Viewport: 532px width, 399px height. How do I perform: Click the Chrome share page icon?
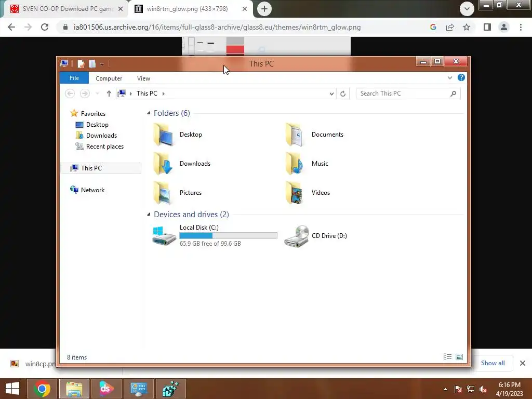(x=450, y=27)
